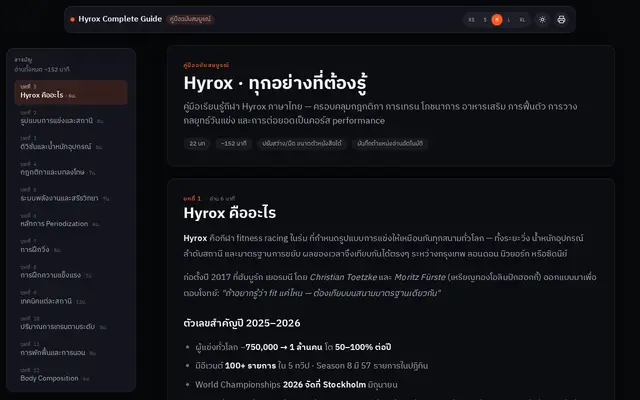Click the orange dot beside Hyrox Complete Guide
Image resolution: width=640 pixels, height=400 pixels.
point(72,19)
